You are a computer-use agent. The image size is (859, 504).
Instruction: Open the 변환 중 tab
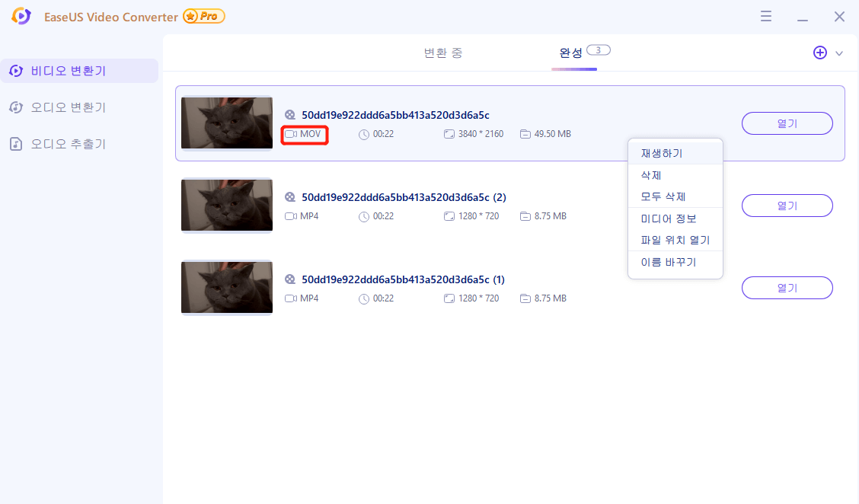[442, 53]
